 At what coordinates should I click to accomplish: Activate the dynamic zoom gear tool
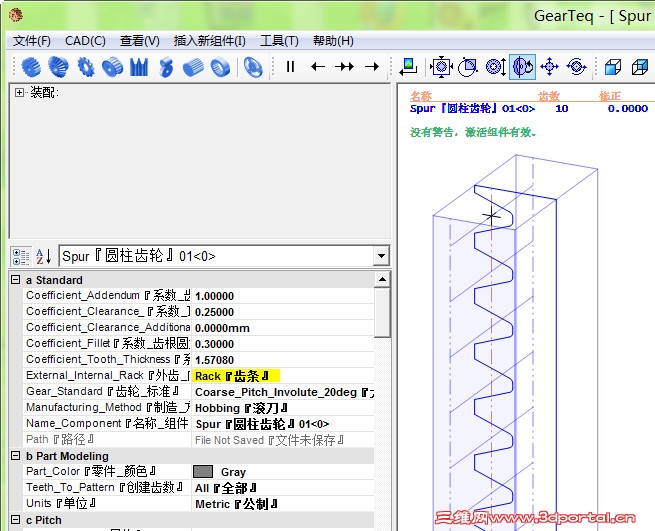496,67
